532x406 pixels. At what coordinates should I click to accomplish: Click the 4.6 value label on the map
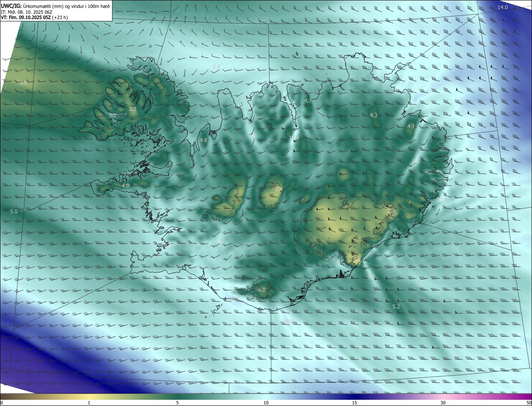204,140
